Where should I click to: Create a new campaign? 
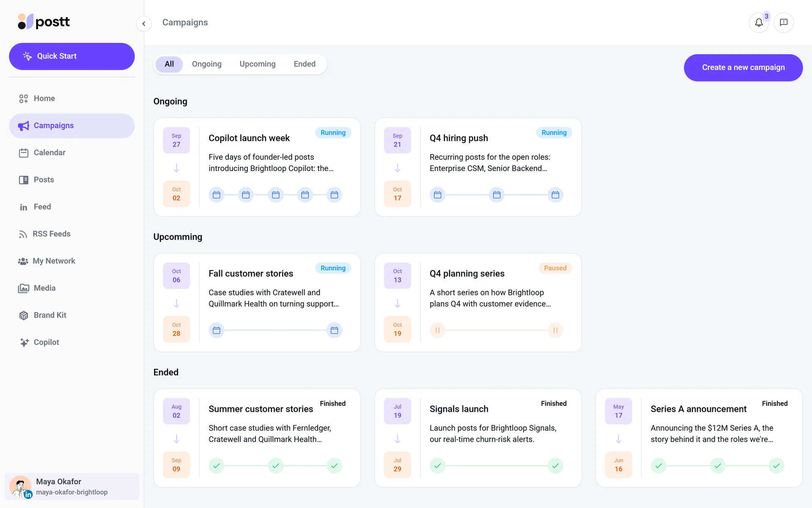[743, 68]
